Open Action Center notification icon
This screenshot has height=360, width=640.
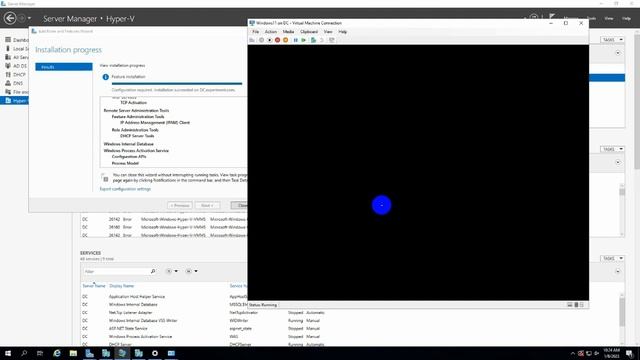point(629,353)
